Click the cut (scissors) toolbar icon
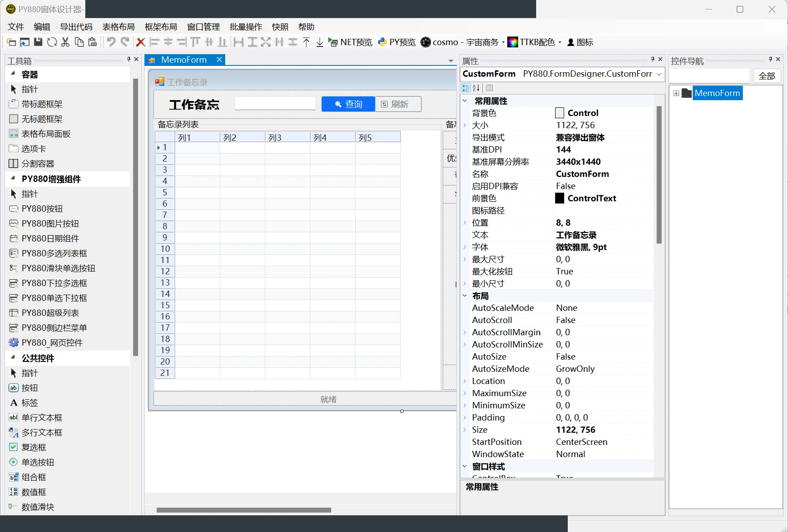This screenshot has width=788, height=532. click(65, 42)
